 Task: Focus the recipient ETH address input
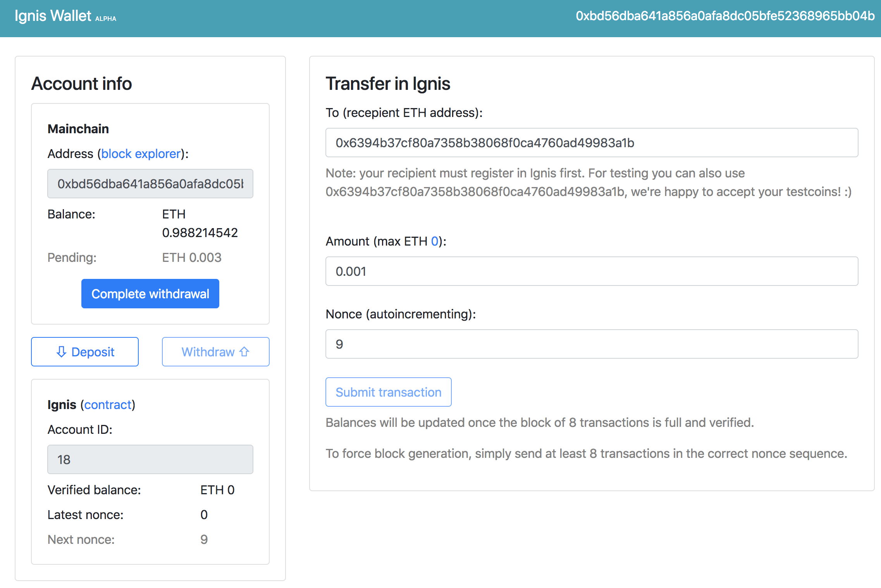[x=592, y=143]
